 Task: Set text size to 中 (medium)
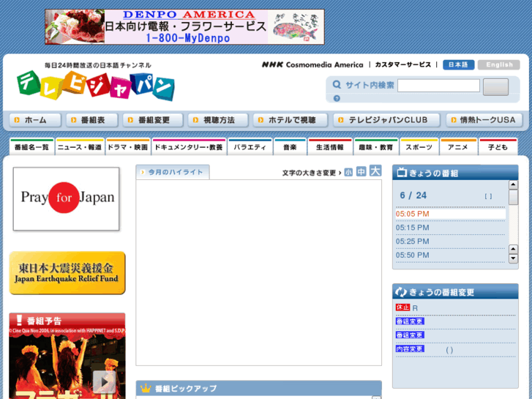361,172
